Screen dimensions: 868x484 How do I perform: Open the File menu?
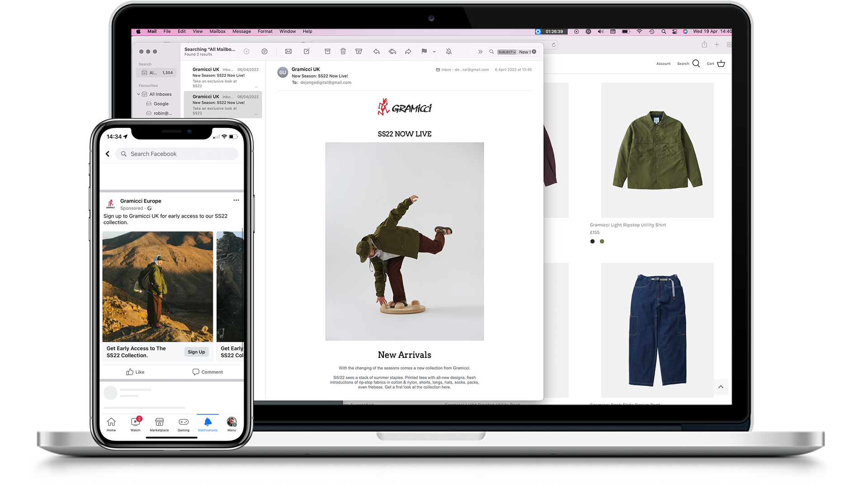pos(167,32)
